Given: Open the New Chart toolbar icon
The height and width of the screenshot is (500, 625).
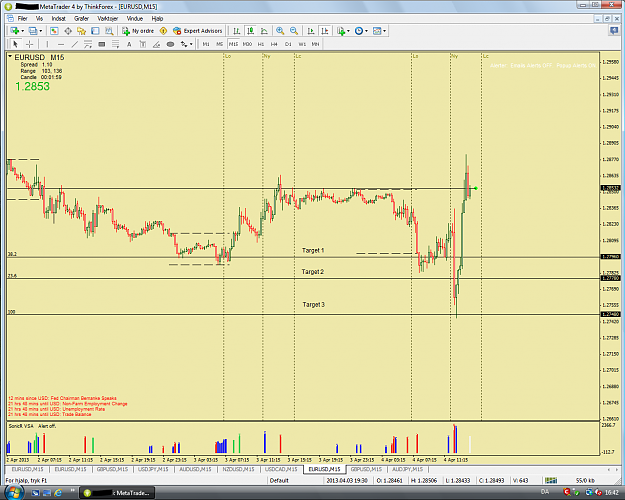Looking at the screenshot, I should pos(15,31).
